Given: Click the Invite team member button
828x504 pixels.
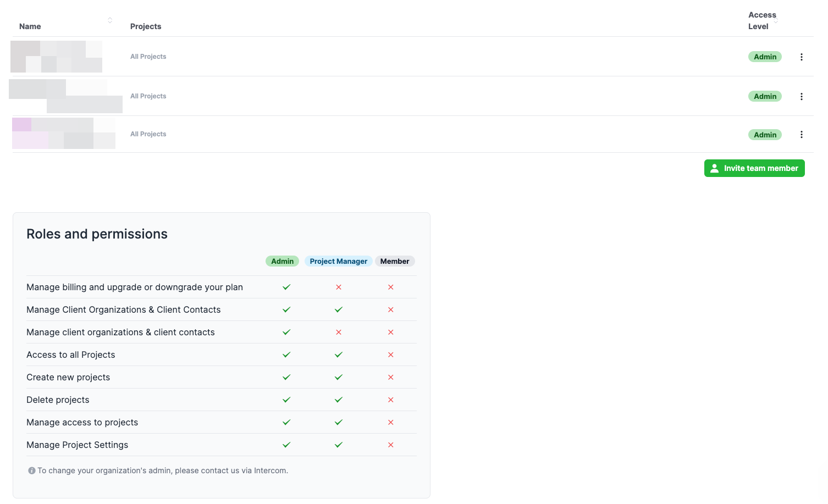Looking at the screenshot, I should [x=754, y=168].
